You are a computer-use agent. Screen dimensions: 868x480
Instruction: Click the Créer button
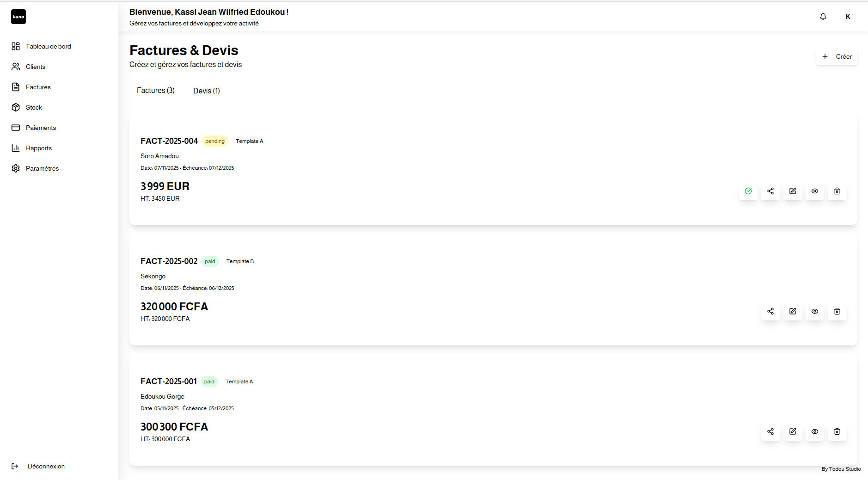(x=837, y=56)
